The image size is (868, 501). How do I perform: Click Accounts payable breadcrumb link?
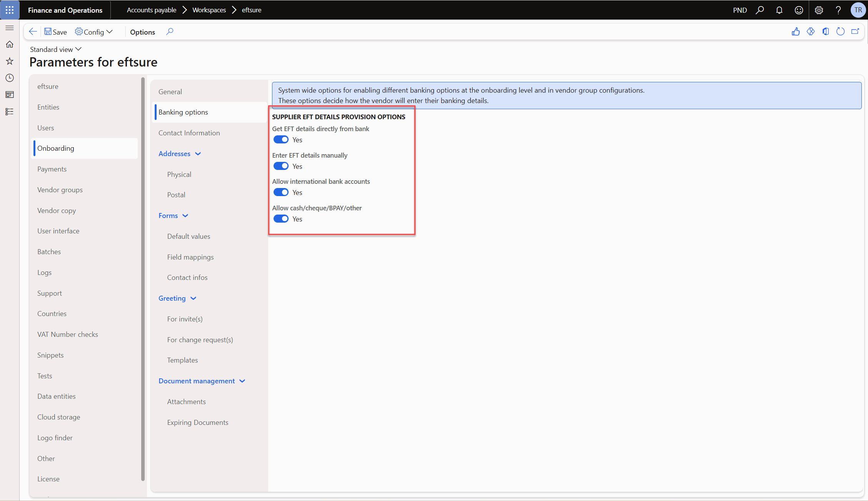point(152,10)
